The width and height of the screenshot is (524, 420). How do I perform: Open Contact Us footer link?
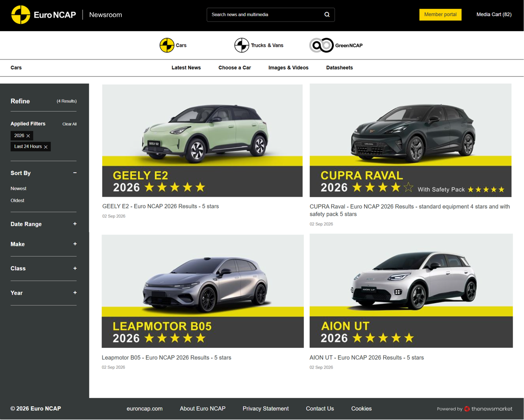[x=320, y=409]
